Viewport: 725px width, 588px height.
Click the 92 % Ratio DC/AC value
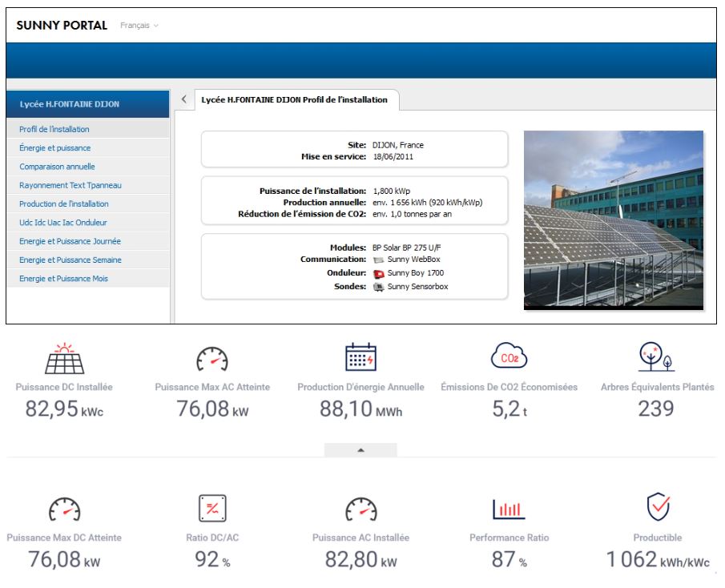pyautogui.click(x=212, y=559)
